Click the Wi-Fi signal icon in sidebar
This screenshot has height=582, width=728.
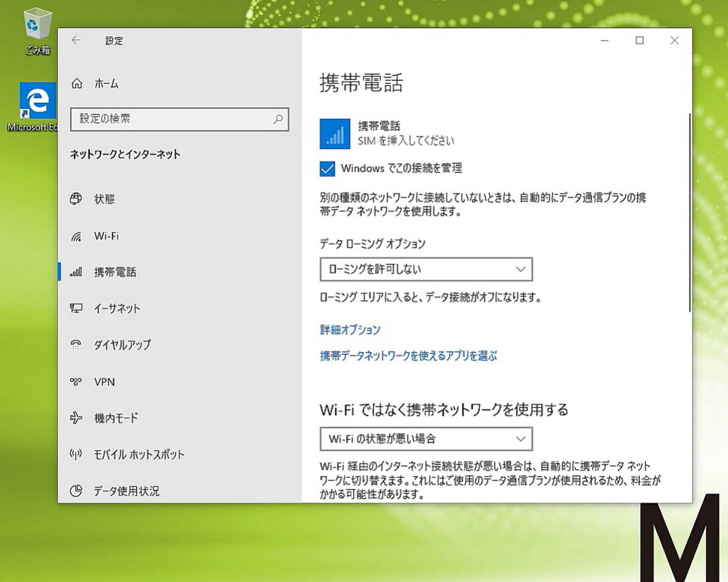[x=76, y=236]
